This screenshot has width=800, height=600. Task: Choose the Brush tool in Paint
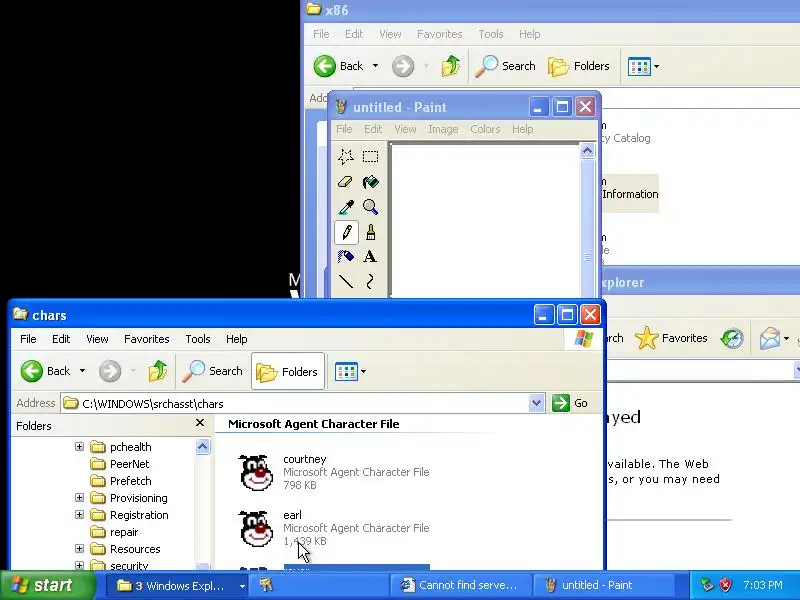pyautogui.click(x=370, y=232)
